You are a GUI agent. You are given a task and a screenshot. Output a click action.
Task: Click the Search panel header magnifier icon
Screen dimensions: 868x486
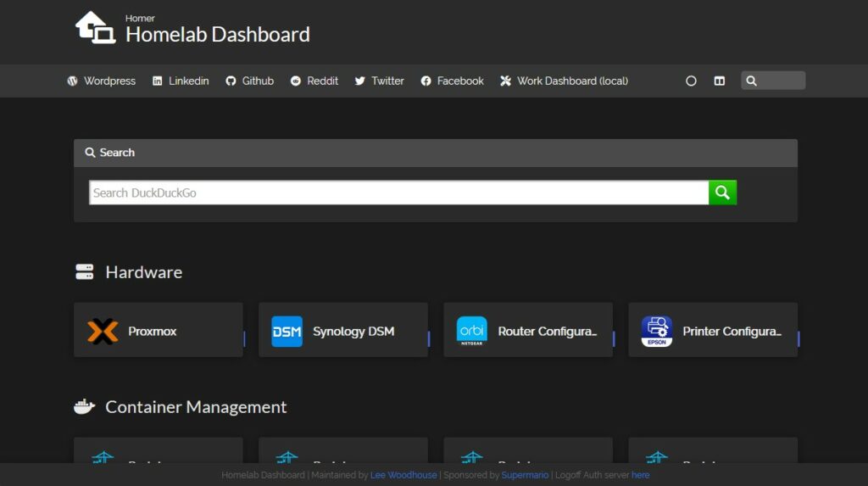[x=90, y=153]
